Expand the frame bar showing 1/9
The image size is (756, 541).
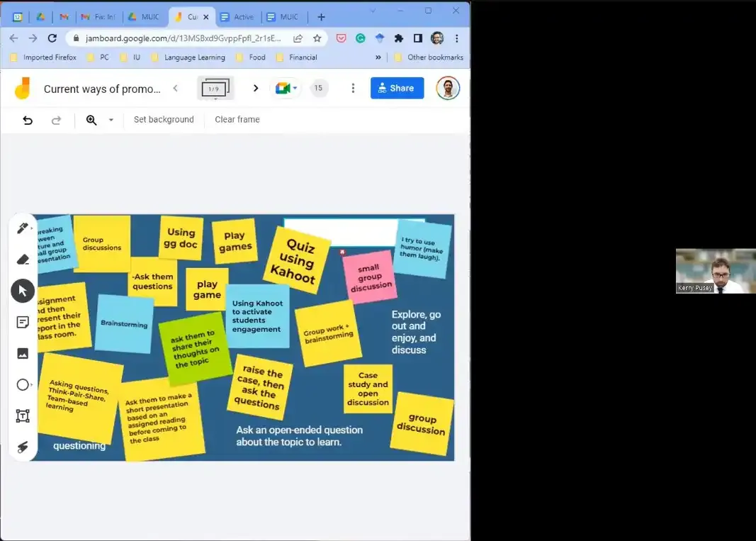215,89
